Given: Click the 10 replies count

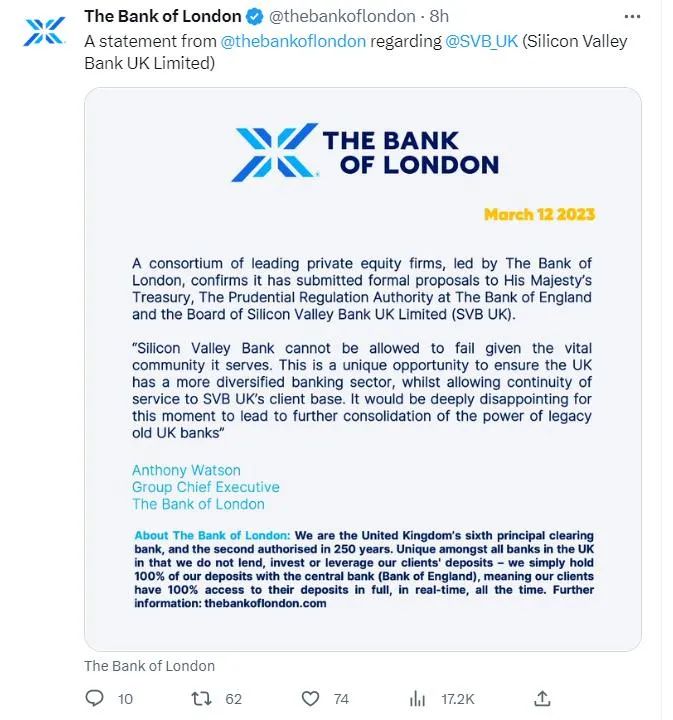Looking at the screenshot, I should click(125, 699).
